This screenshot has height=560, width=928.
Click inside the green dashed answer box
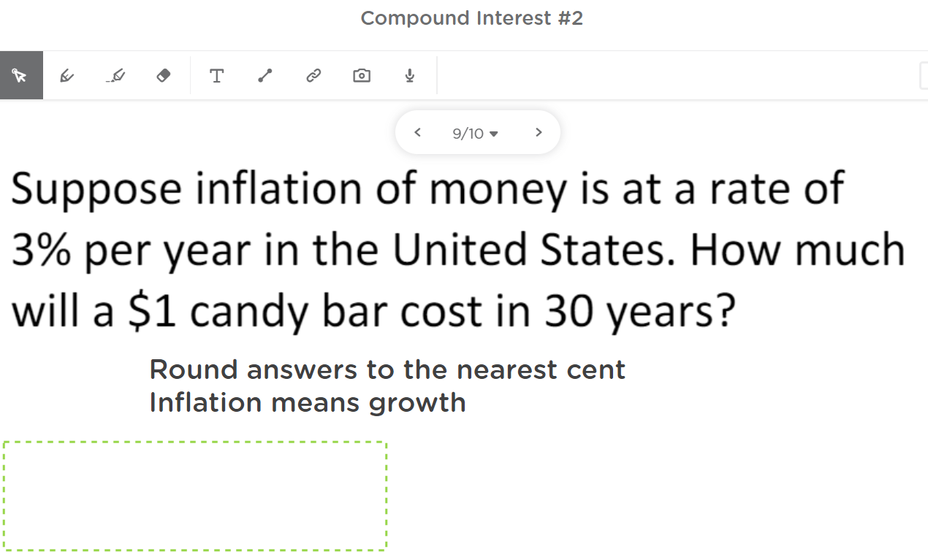coord(195,495)
